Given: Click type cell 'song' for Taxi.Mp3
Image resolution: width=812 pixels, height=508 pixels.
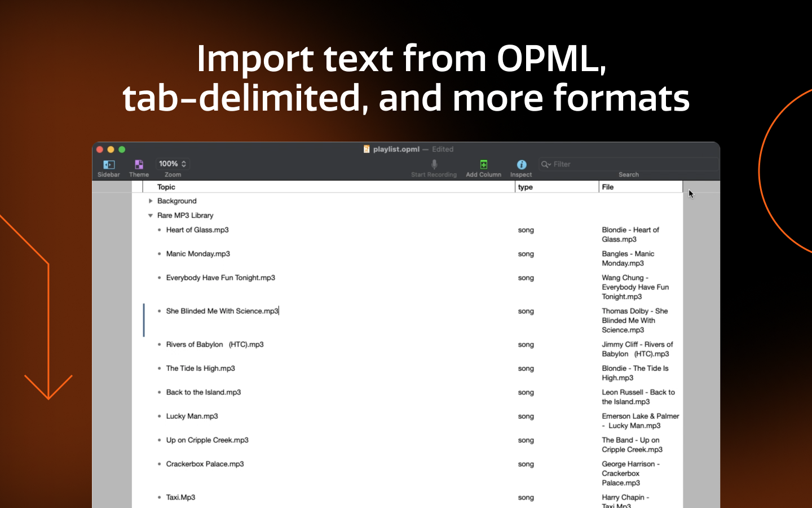Looking at the screenshot, I should [526, 498].
